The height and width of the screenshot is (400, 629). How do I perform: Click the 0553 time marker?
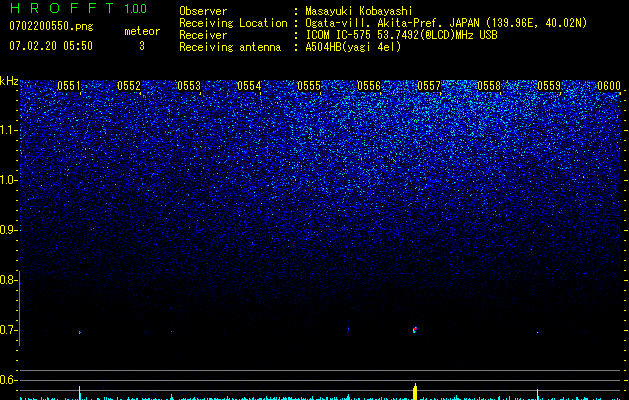189,86
